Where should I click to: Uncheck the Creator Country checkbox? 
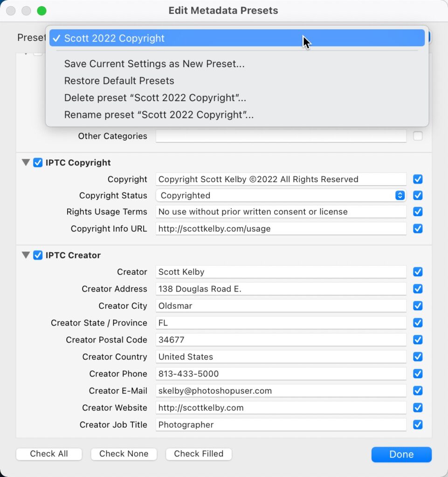418,356
